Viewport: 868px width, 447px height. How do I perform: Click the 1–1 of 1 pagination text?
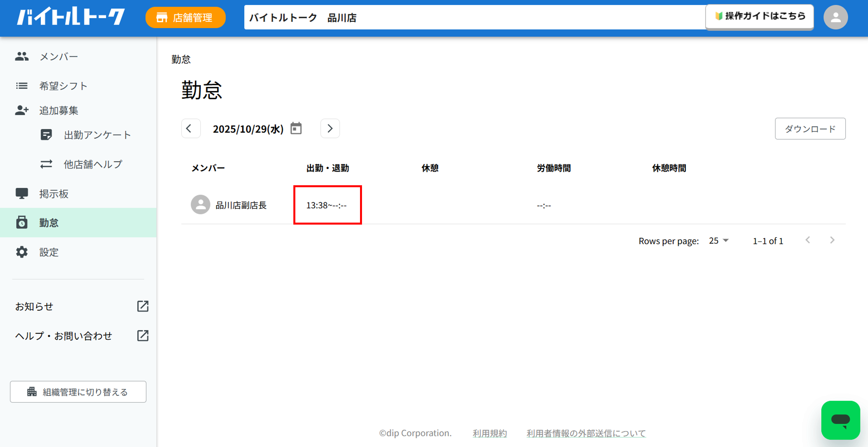click(768, 241)
